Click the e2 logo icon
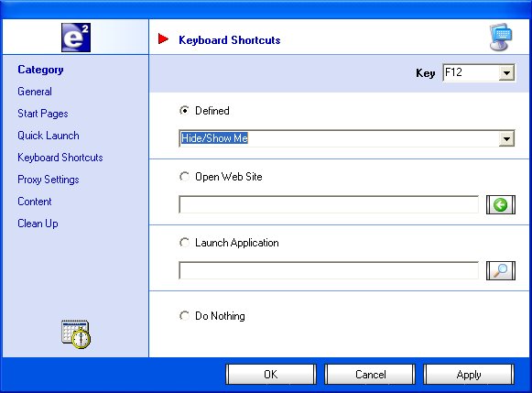 76,38
